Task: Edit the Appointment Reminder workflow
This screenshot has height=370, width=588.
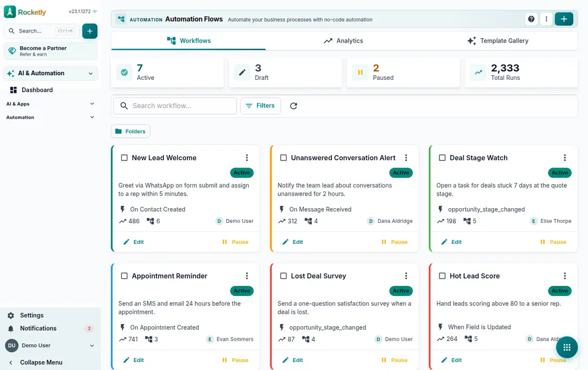Action: coord(133,360)
